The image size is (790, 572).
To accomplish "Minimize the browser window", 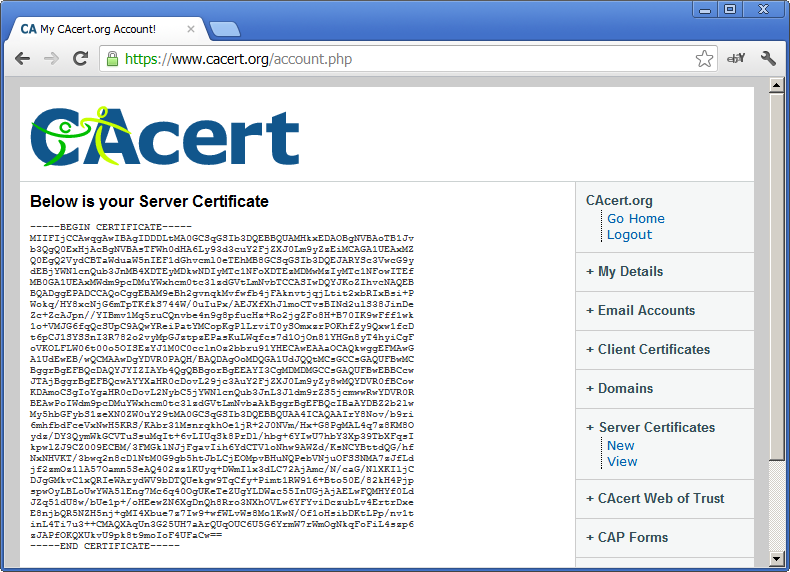I will 705,9.
